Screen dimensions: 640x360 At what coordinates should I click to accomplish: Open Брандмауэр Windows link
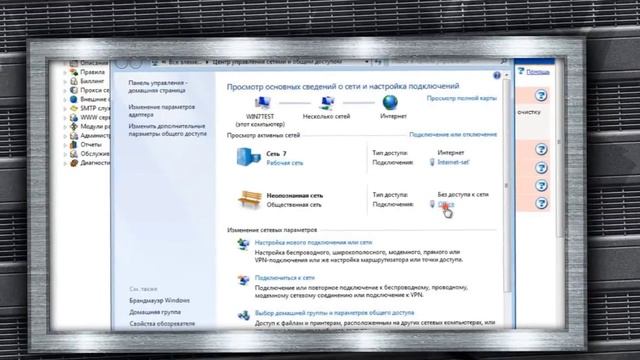coord(160,300)
